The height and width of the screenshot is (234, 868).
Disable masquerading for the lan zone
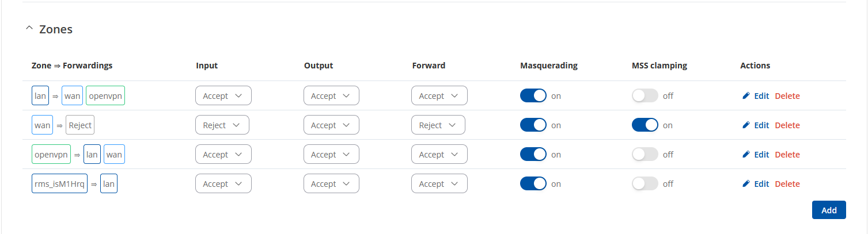tap(533, 96)
